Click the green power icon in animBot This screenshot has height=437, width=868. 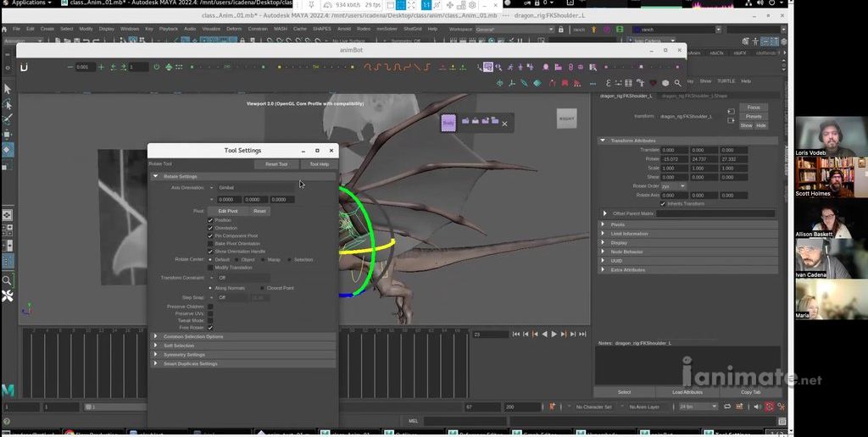click(x=157, y=67)
